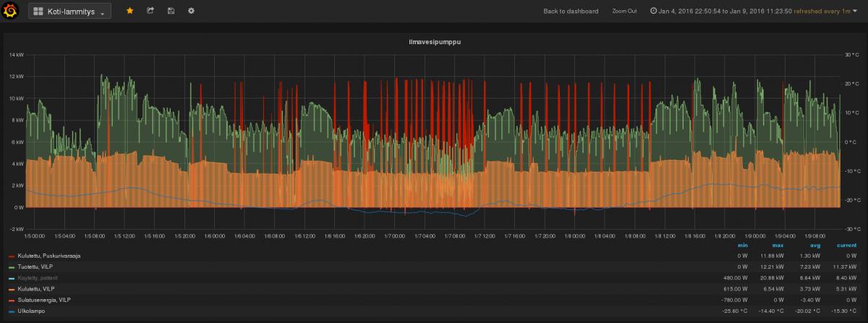Click the share dashboard icon
868x323 pixels.
click(150, 11)
